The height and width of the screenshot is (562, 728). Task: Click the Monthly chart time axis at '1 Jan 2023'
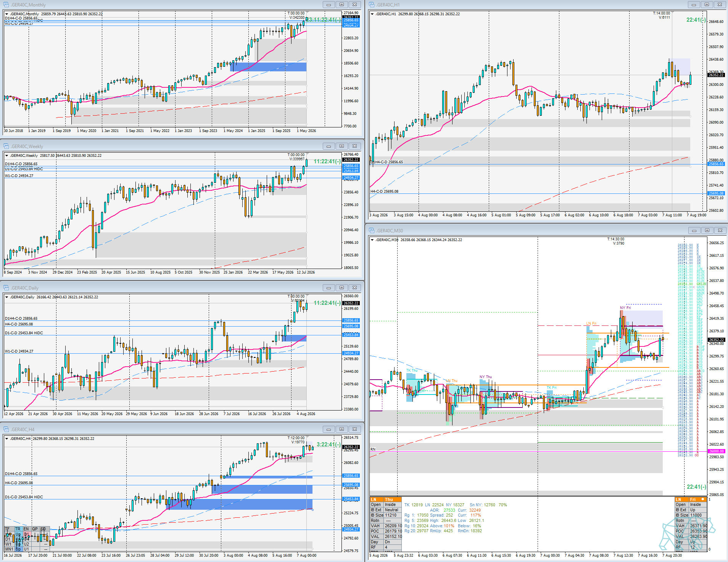184,131
